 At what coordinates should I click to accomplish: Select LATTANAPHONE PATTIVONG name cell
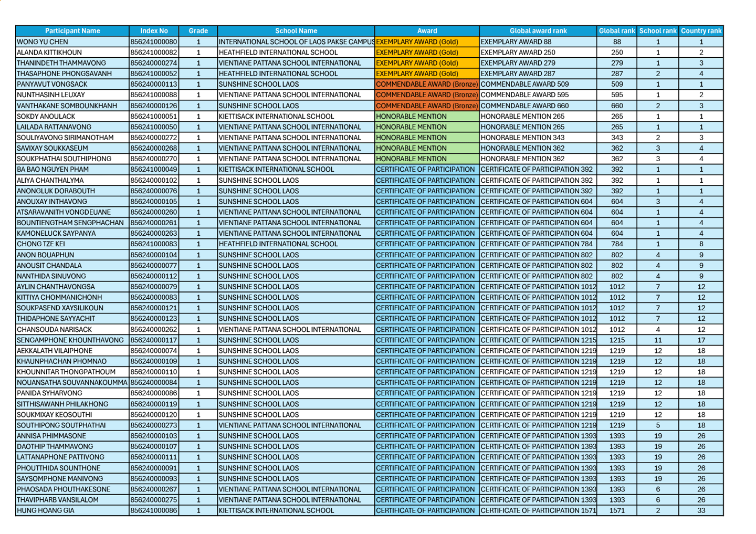(72, 457)
